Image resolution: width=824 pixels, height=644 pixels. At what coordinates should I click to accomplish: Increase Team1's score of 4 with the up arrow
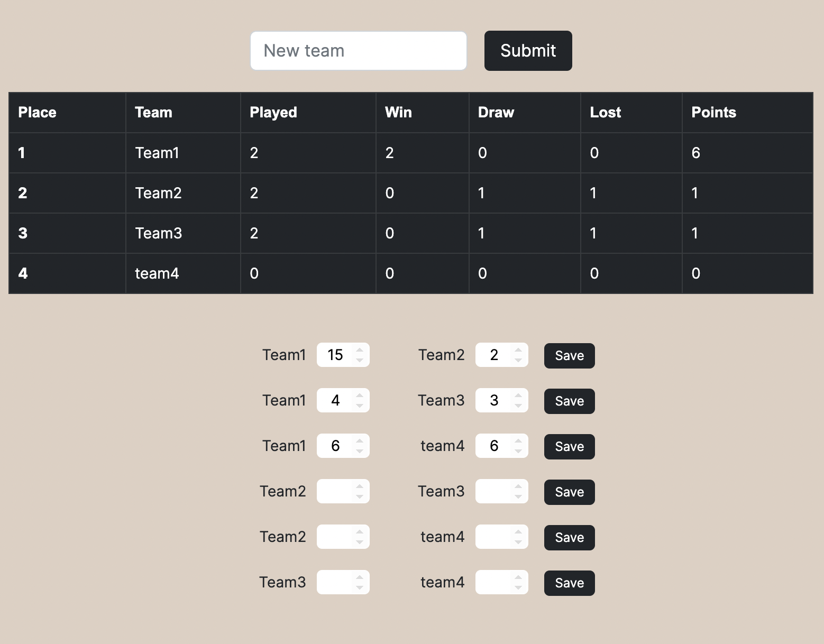[359, 395]
